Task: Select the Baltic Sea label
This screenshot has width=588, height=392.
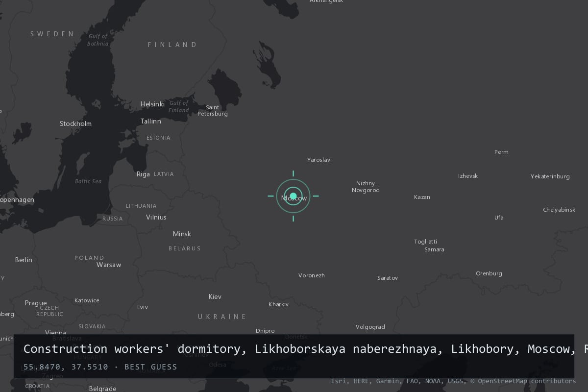Action: (x=88, y=181)
